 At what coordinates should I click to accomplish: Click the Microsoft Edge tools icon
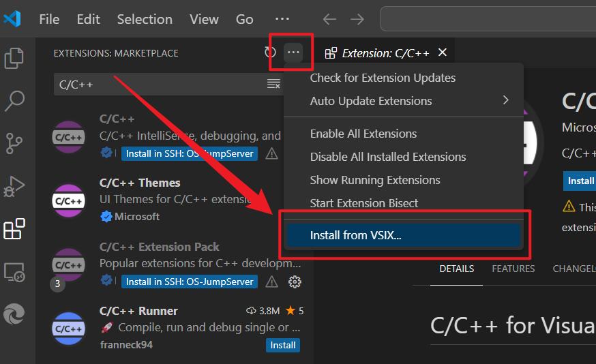(x=14, y=314)
